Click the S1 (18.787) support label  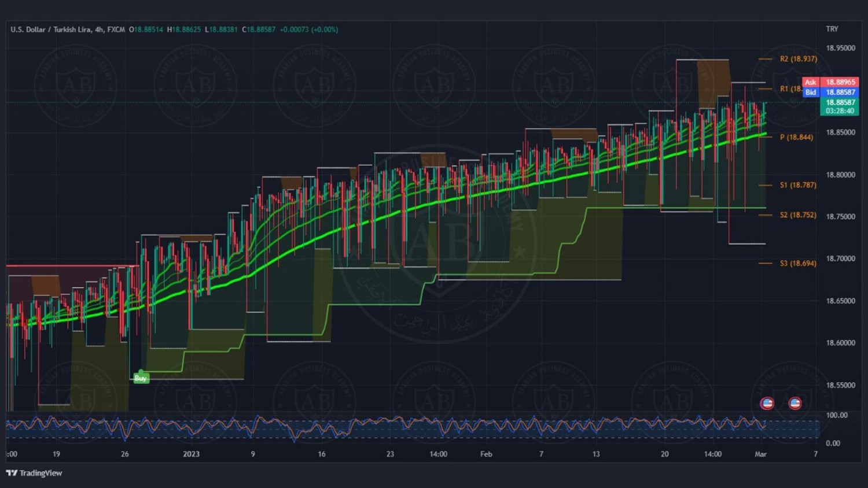(x=798, y=185)
